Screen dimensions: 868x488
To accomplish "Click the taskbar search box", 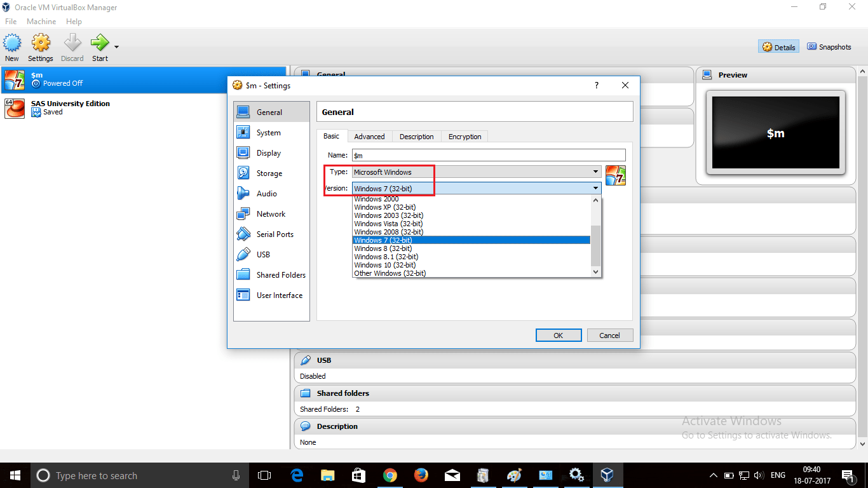I will click(139, 475).
